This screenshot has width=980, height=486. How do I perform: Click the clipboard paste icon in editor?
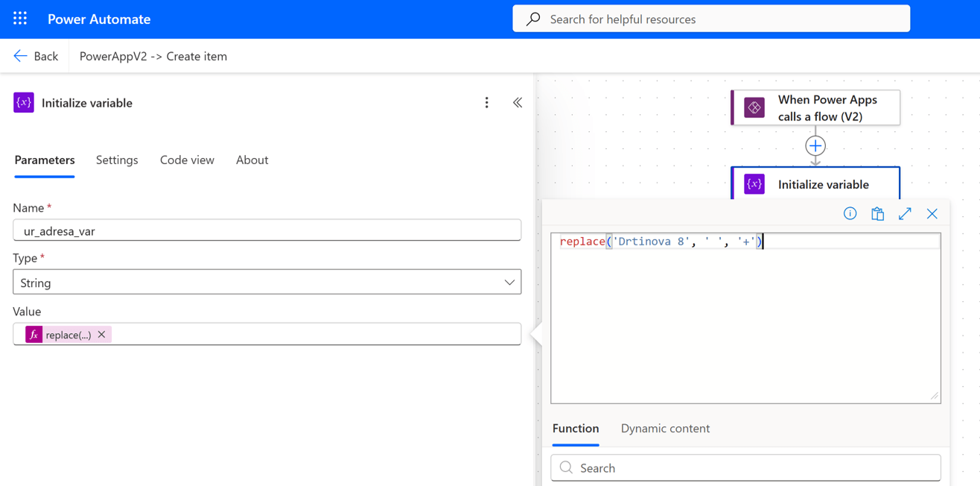click(877, 214)
